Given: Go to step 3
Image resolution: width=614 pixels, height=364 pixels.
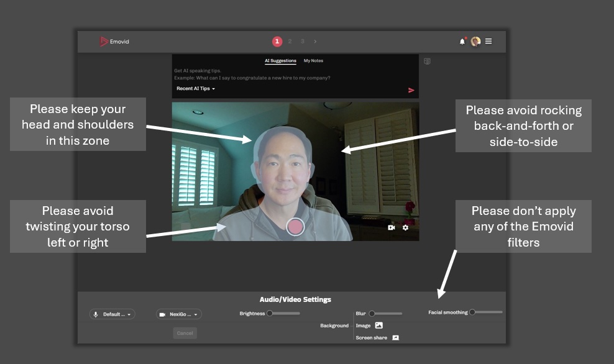Looking at the screenshot, I should click(302, 41).
